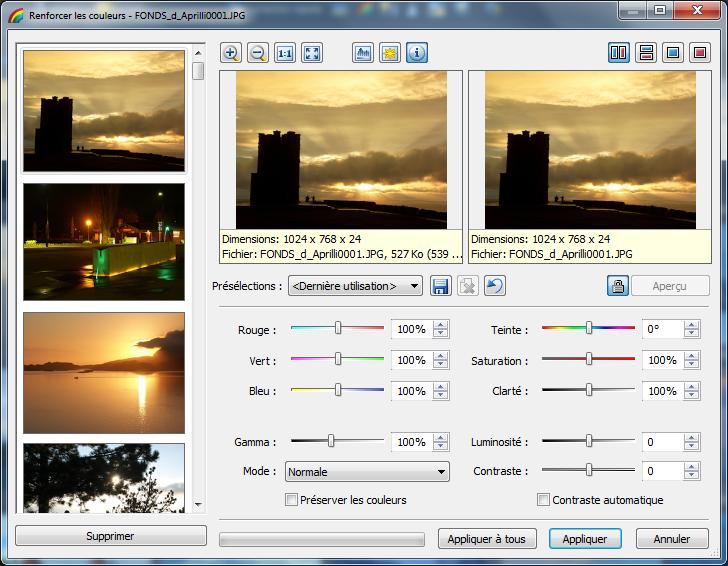Viewport: 728px width, 566px height.
Task: Toggle the image information icon
Action: [417, 53]
